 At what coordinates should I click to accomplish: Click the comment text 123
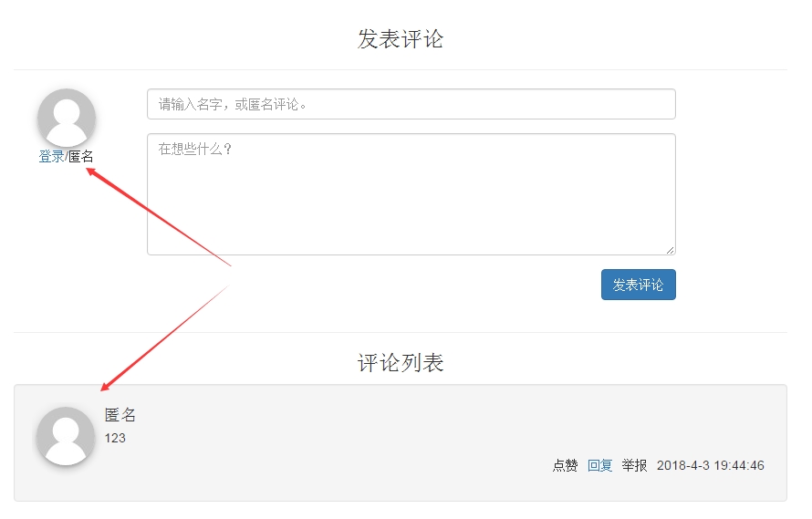point(115,438)
